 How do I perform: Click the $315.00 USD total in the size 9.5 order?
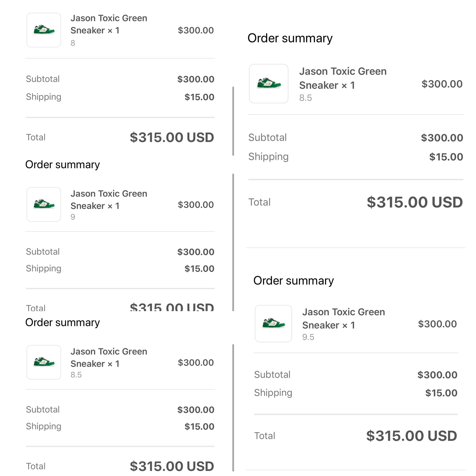pos(411,436)
